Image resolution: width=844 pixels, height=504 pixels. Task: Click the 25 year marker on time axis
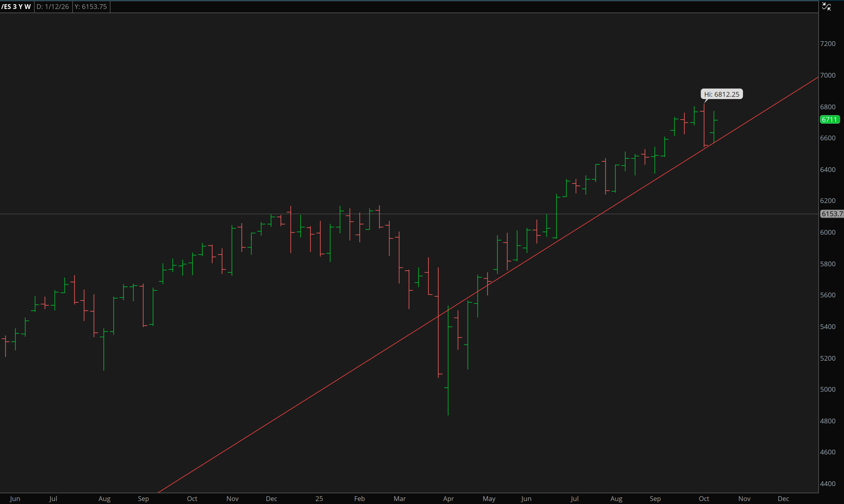tap(319, 498)
